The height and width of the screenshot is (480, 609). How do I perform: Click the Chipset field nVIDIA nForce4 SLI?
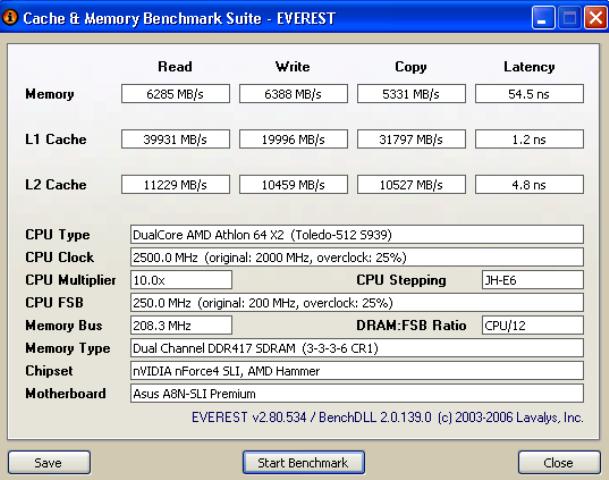pyautogui.click(x=357, y=371)
